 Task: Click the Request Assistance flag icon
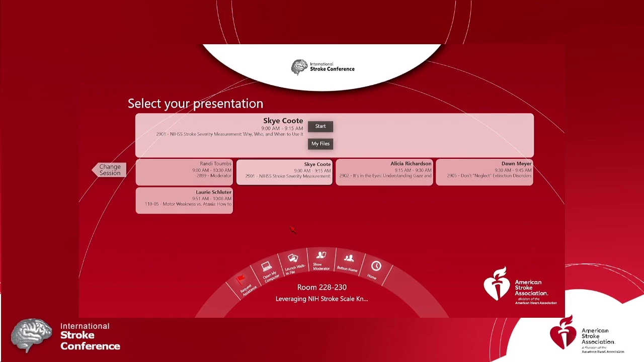[x=241, y=280]
